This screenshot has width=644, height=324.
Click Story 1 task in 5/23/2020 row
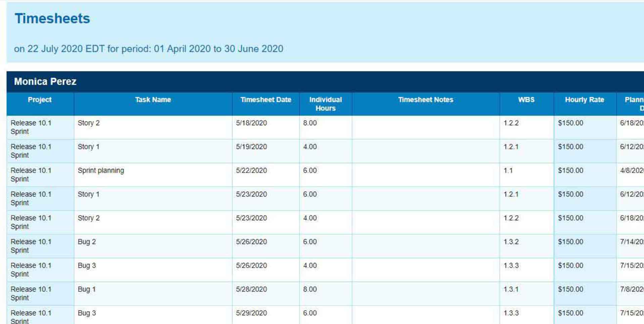coord(89,194)
